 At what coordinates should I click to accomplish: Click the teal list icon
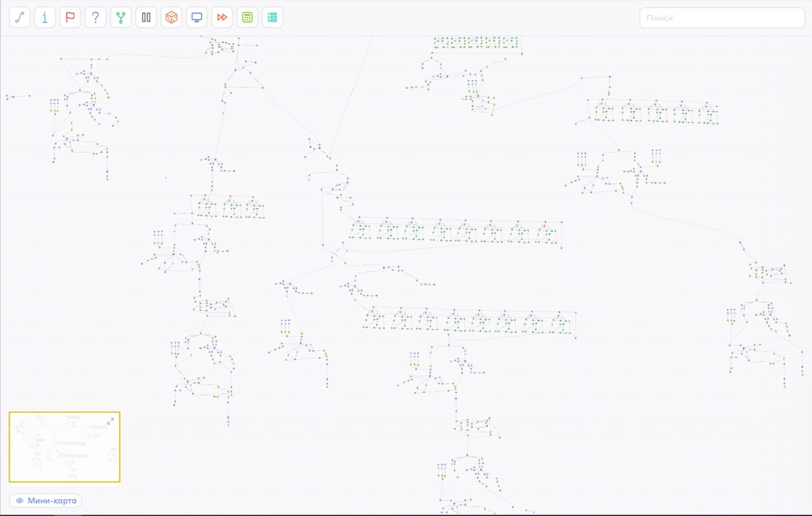point(273,18)
